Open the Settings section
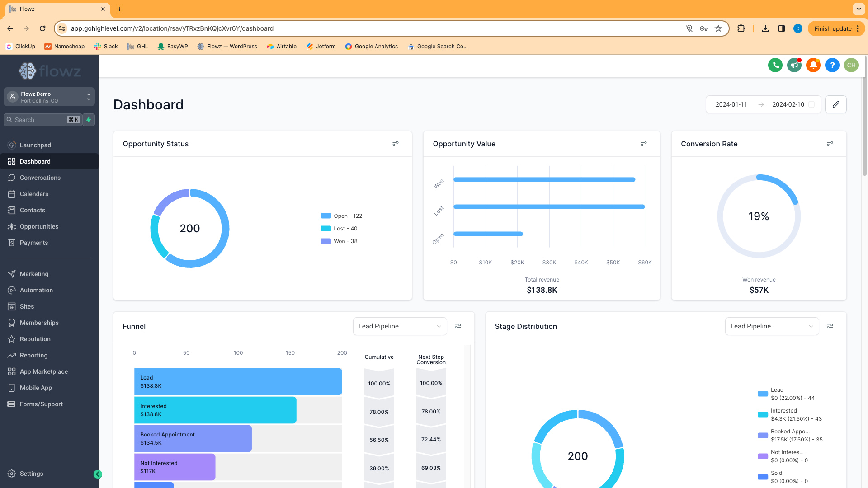Viewport: 868px width, 488px height. (32, 473)
